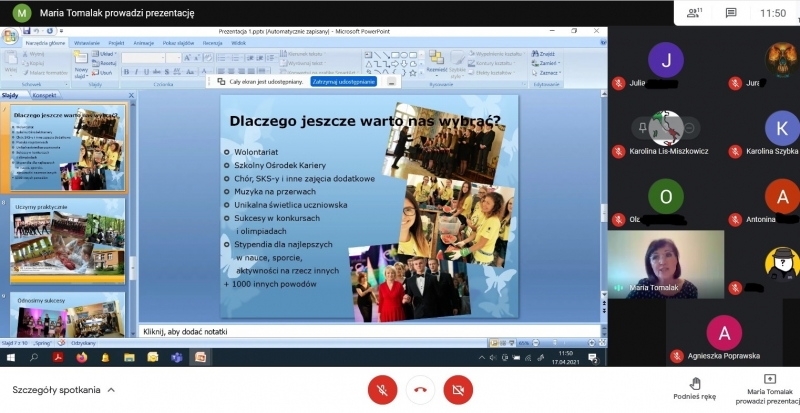800x413 pixels.
Task: Click Resetuj slide button
Action: point(104,63)
